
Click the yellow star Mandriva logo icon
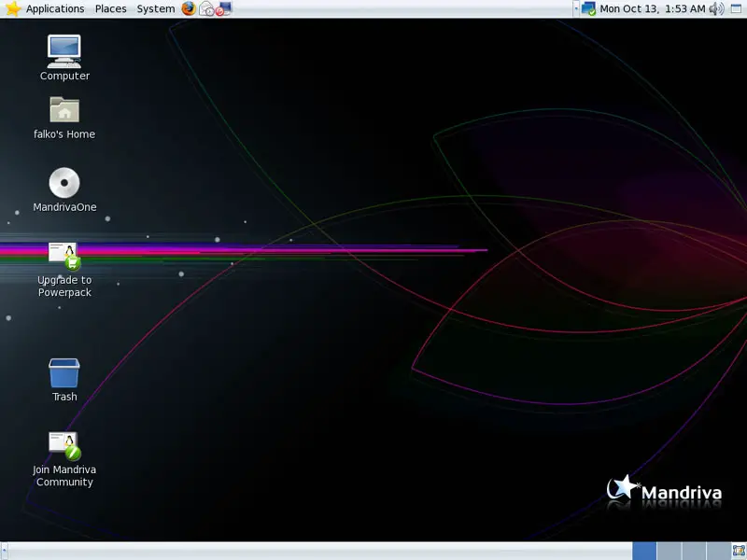13,8
